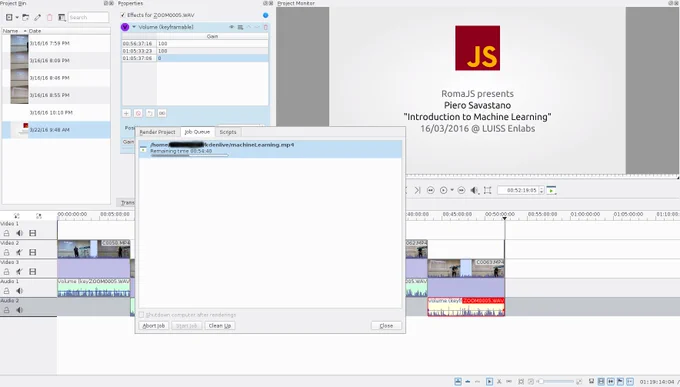Click the edit clip pencil icon in Project Bin
The height and width of the screenshot is (387, 680).
click(x=38, y=17)
